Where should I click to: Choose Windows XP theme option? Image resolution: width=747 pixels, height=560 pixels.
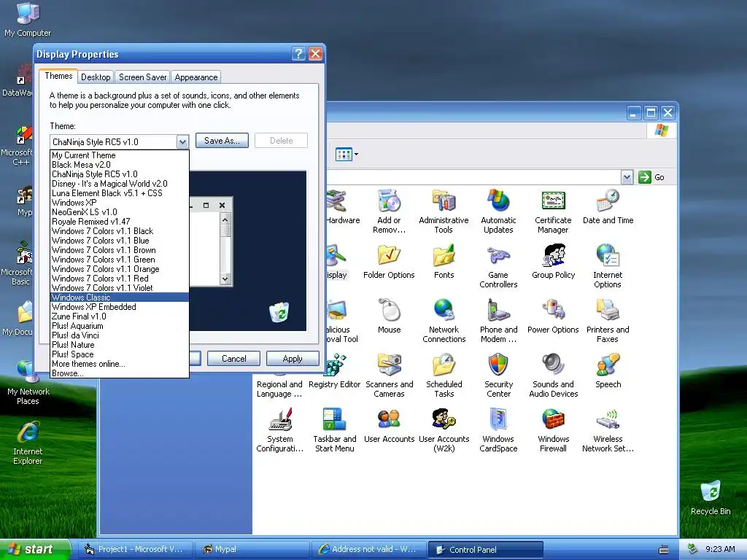click(120, 203)
